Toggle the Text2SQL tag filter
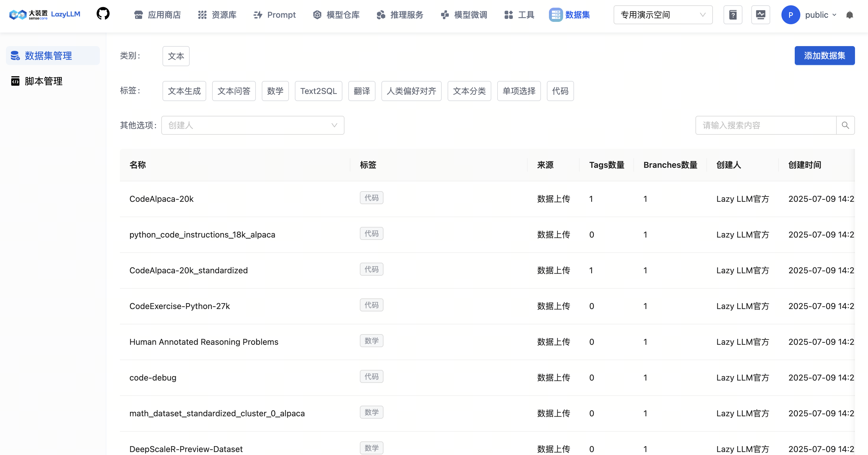This screenshot has height=455, width=868. [318, 91]
